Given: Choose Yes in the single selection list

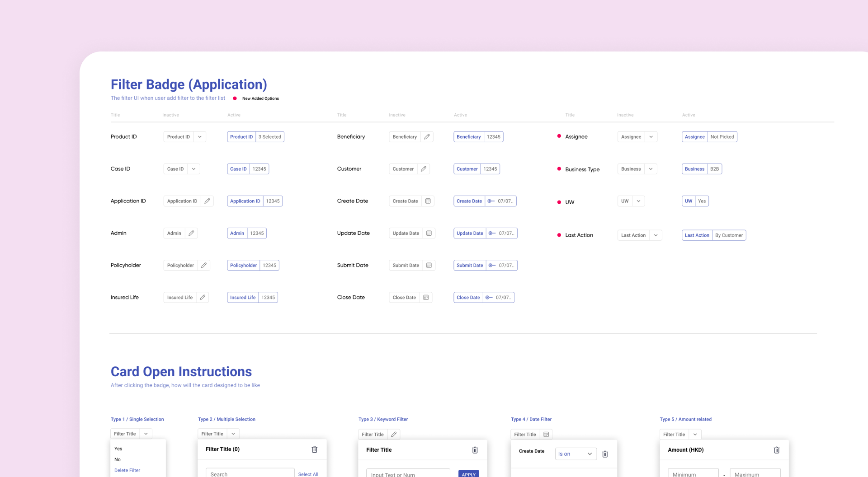Looking at the screenshot, I should point(118,449).
